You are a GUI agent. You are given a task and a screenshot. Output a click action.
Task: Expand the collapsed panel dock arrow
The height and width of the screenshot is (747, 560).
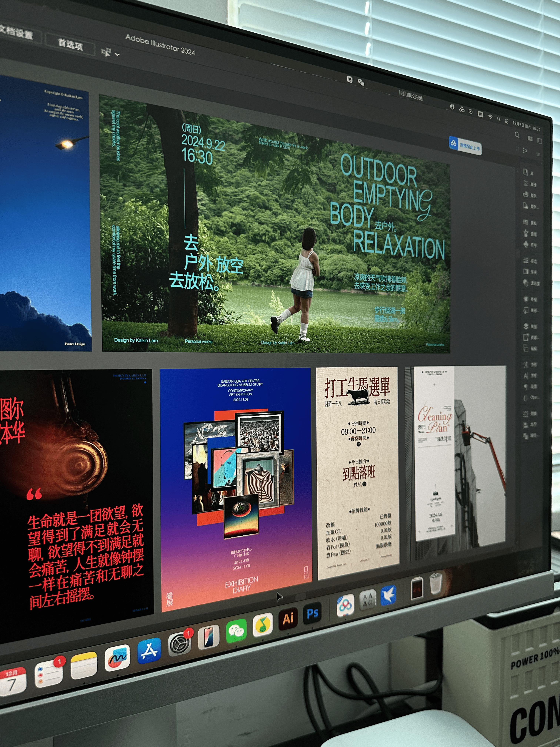pos(542,164)
